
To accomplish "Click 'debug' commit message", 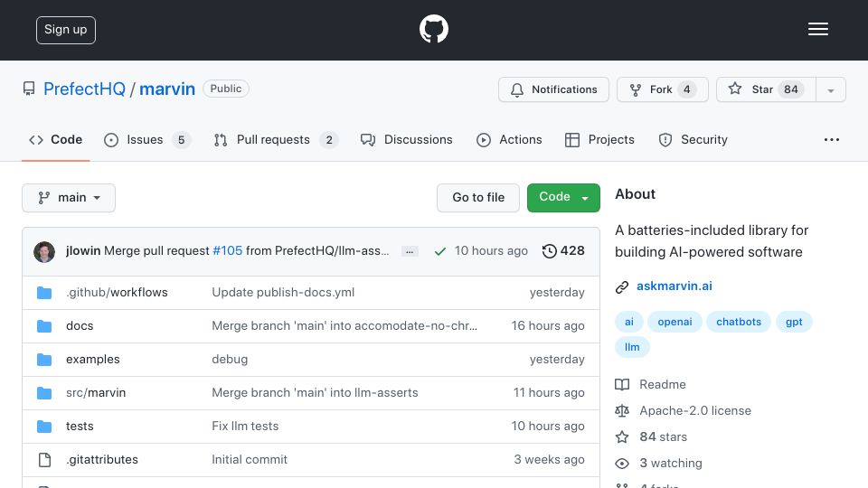I will click(x=230, y=360).
